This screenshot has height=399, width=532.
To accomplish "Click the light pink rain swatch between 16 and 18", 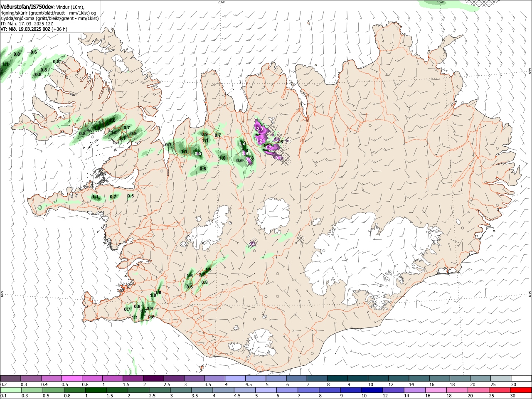I will pos(435,390).
